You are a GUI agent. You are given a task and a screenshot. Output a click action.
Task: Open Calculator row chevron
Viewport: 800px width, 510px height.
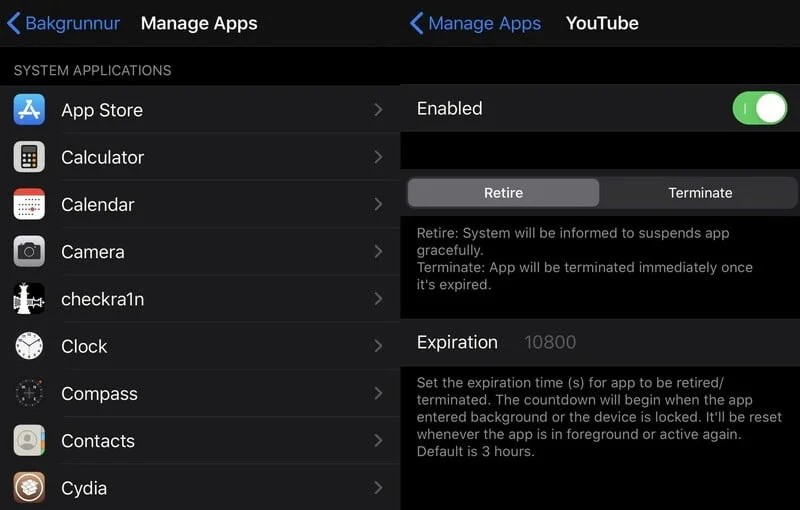[378, 157]
